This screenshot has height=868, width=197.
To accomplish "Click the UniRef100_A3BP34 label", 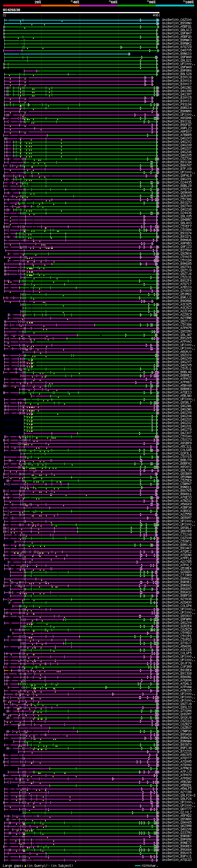I will pos(177,508).
